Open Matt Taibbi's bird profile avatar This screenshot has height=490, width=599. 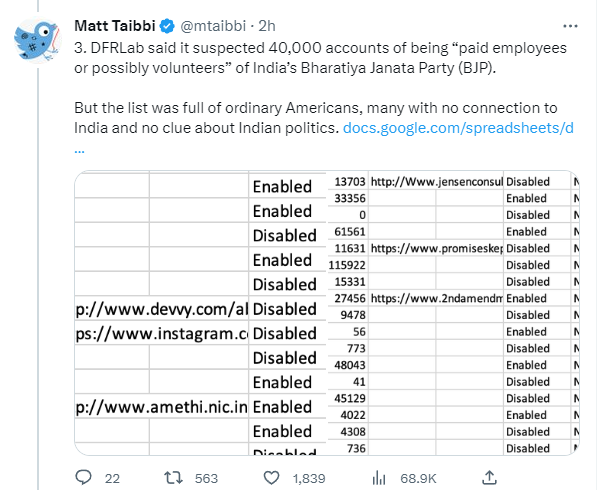click(37, 41)
